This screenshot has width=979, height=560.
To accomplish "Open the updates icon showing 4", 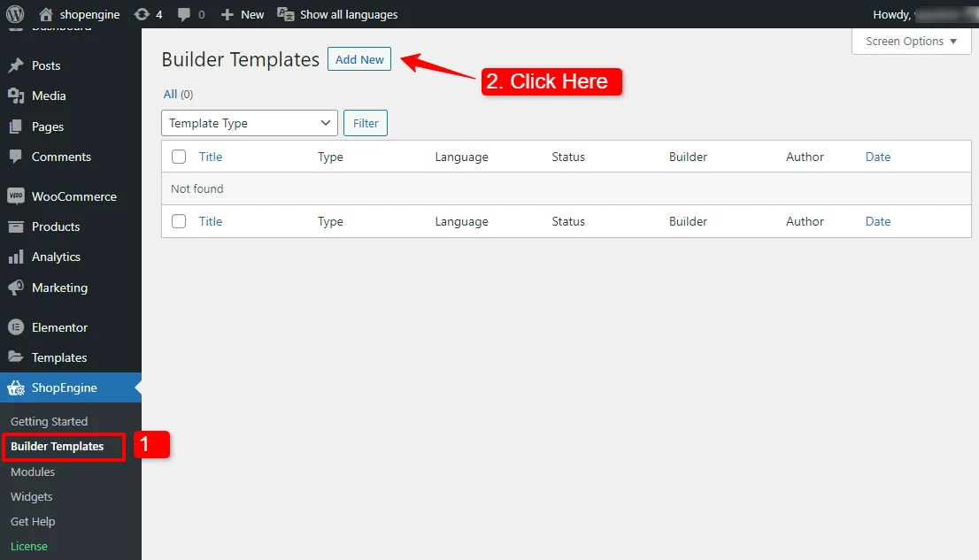I will click(x=142, y=14).
